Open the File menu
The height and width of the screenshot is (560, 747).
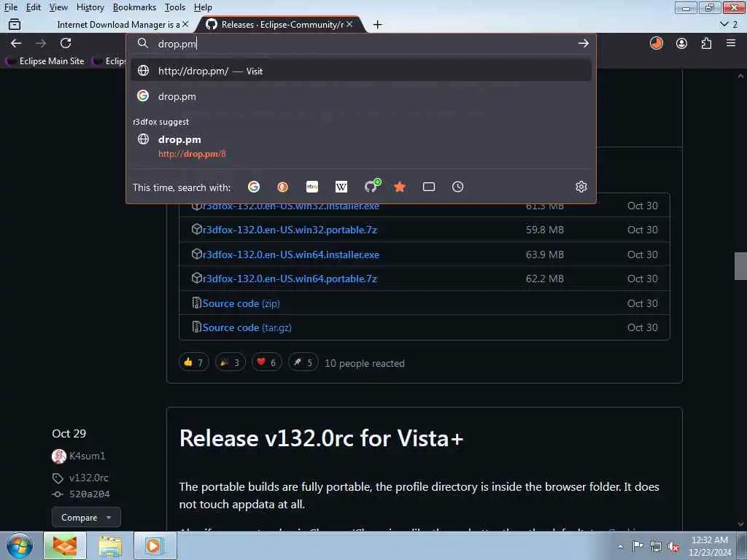[x=11, y=7]
